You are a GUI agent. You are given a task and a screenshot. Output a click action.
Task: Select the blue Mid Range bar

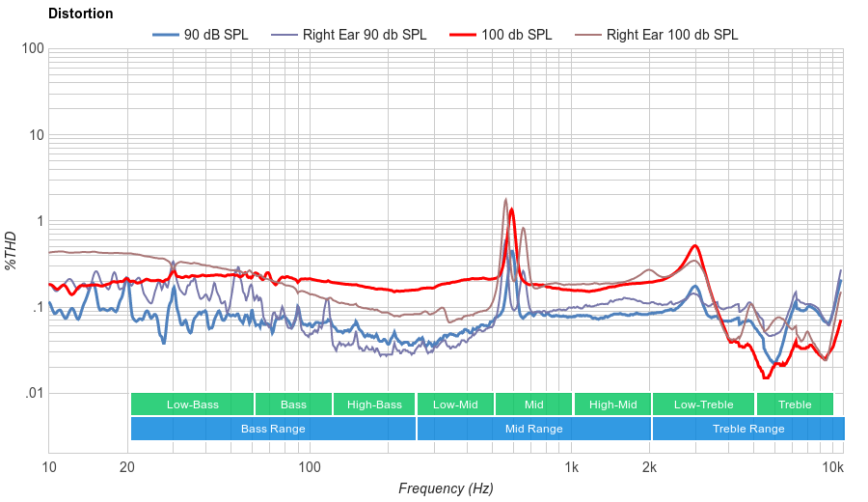point(534,429)
